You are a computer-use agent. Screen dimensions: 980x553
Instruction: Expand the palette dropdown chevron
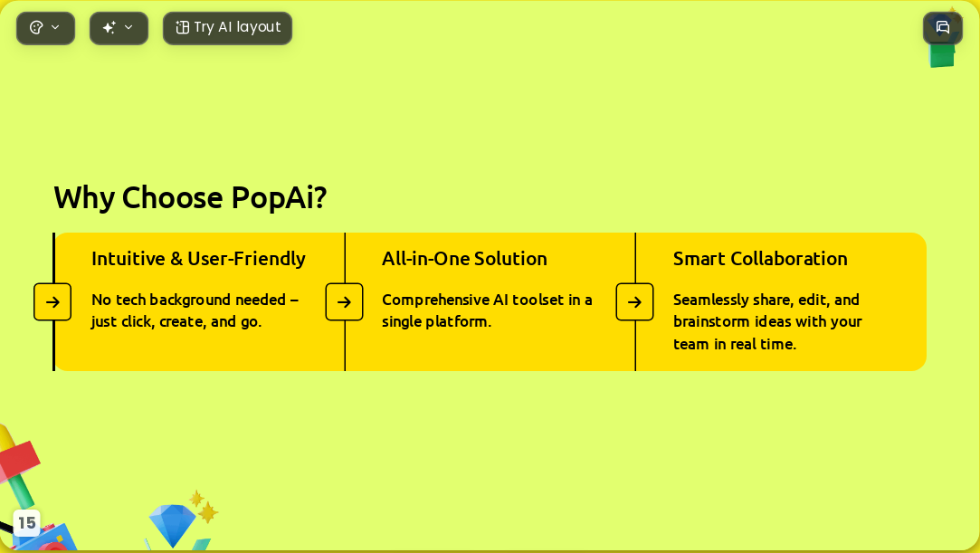(55, 27)
